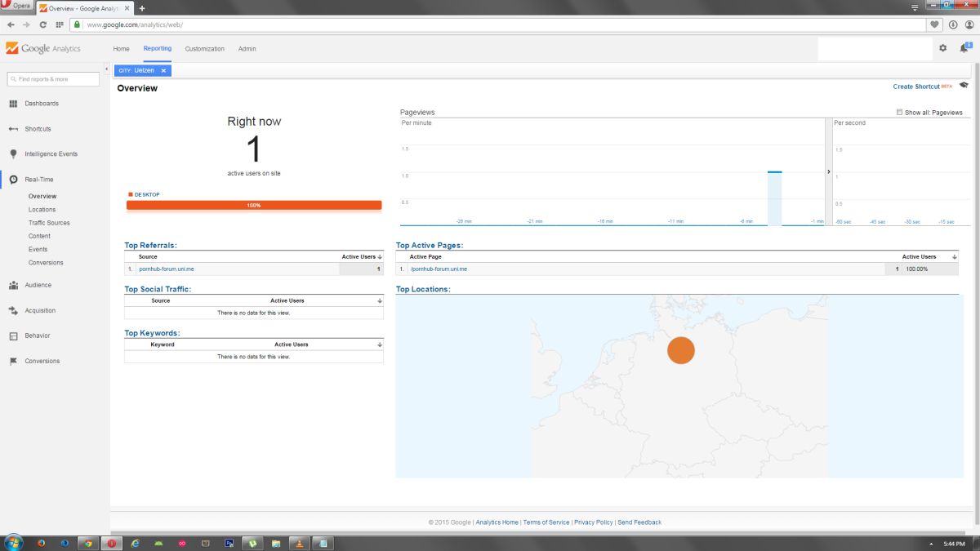
Task: Open Audience section via people icon
Action: 13,286
